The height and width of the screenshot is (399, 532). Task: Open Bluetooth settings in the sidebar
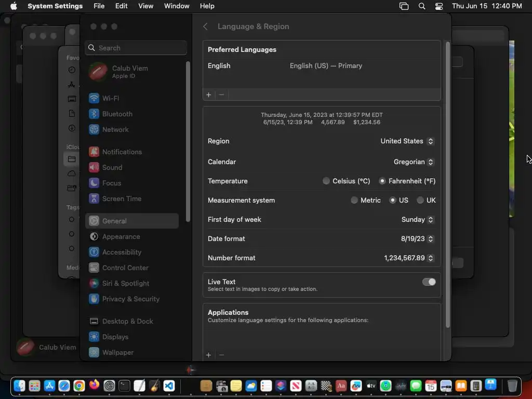pos(131,114)
